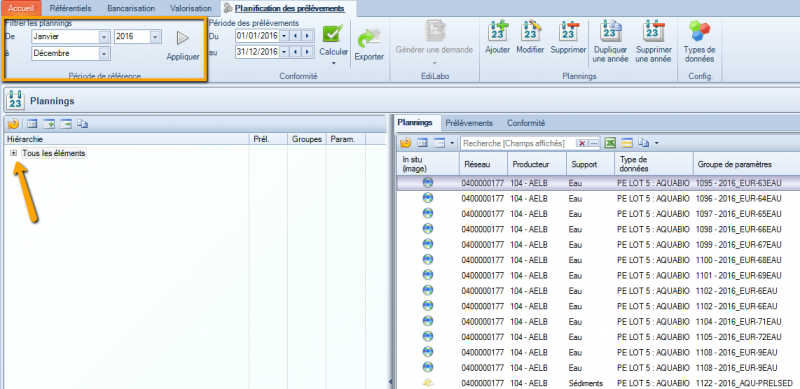Viewport: 800px width, 389px height.
Task: Click in situ globe icon of row 1095 - 2016_EUR-63EAU
Action: [428, 183]
